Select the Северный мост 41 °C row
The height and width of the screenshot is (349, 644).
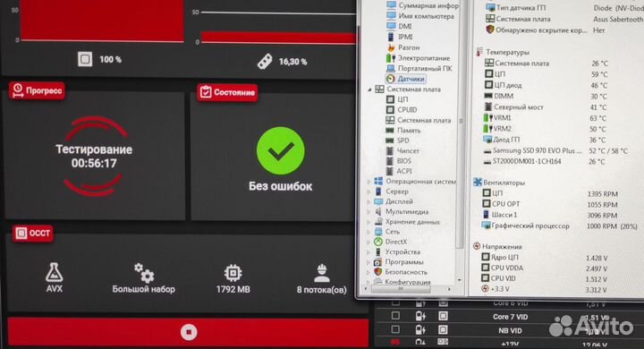click(x=546, y=107)
